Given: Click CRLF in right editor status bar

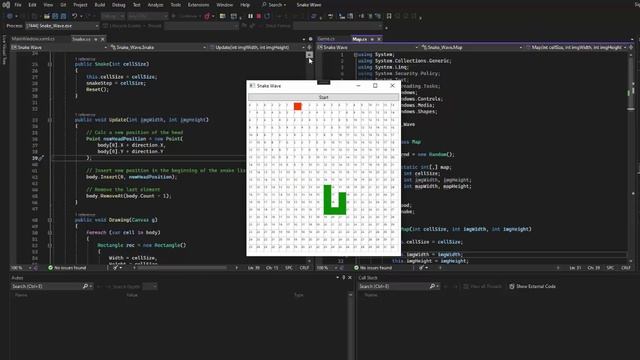Looking at the screenshot, I should point(626,268).
